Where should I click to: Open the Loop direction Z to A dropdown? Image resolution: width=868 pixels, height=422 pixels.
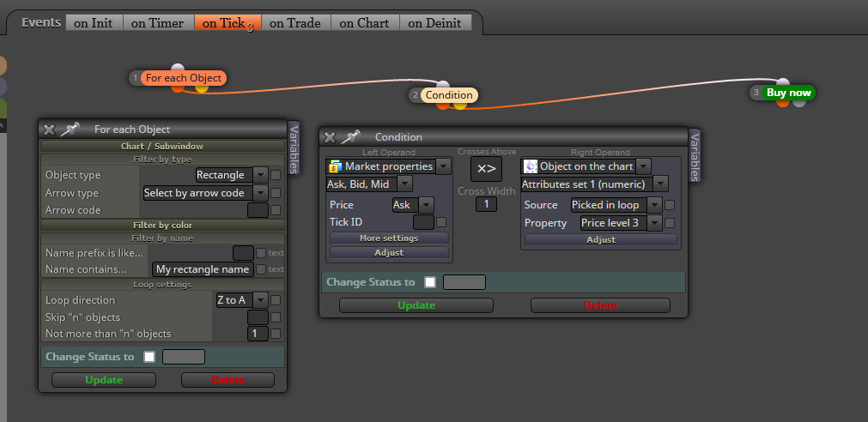(242, 300)
